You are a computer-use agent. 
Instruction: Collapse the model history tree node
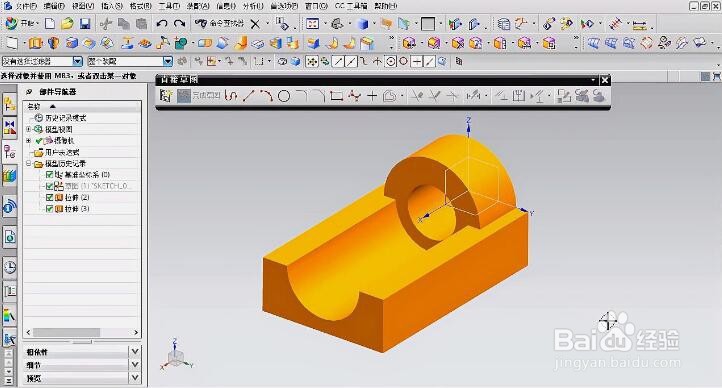29,163
